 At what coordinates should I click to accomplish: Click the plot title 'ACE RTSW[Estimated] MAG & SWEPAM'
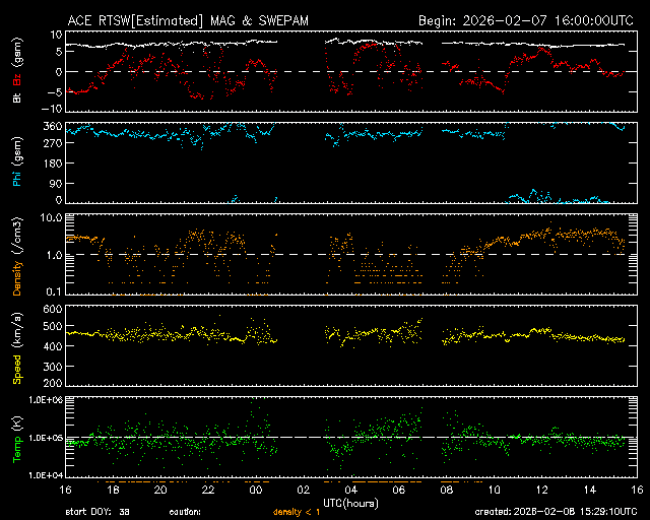point(188,21)
